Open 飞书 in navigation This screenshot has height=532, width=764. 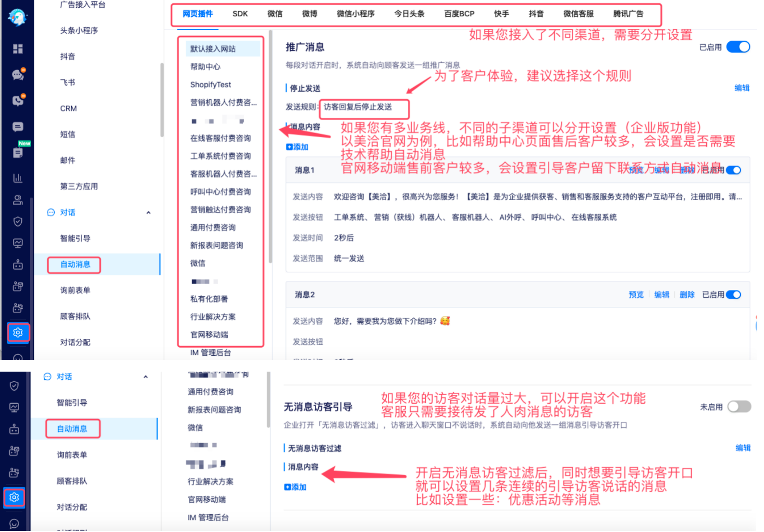(67, 83)
